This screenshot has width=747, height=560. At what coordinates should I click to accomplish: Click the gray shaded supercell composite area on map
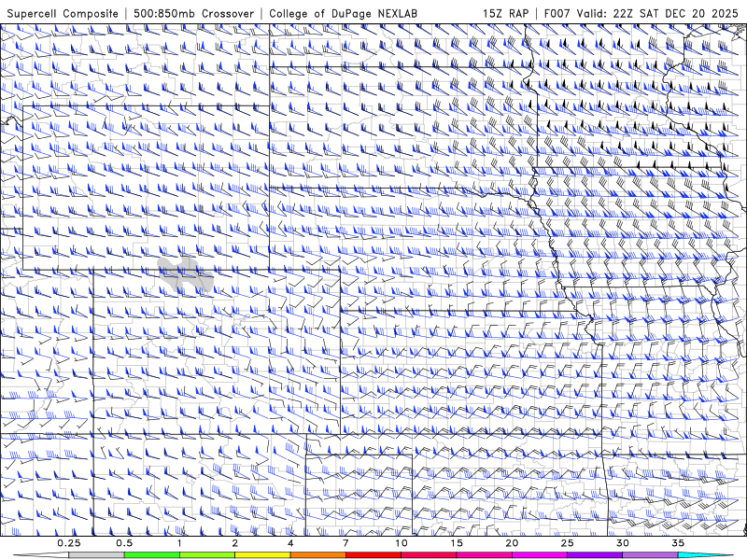click(x=186, y=273)
